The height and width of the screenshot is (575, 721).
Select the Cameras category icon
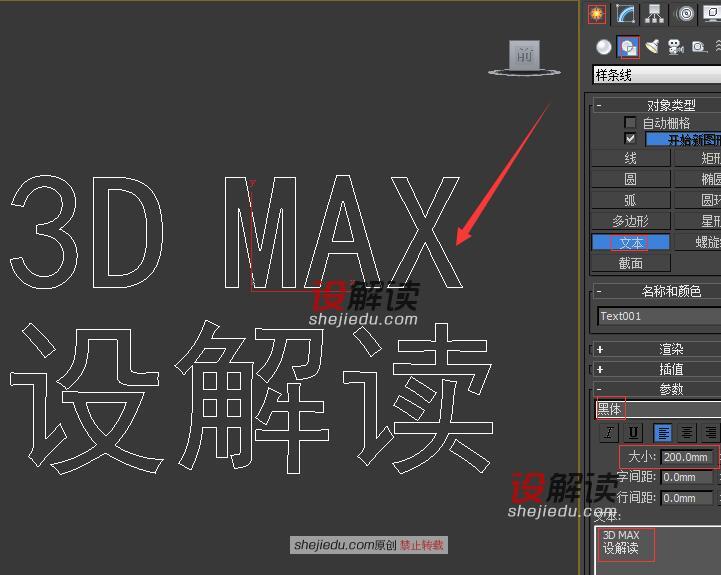click(x=675, y=46)
